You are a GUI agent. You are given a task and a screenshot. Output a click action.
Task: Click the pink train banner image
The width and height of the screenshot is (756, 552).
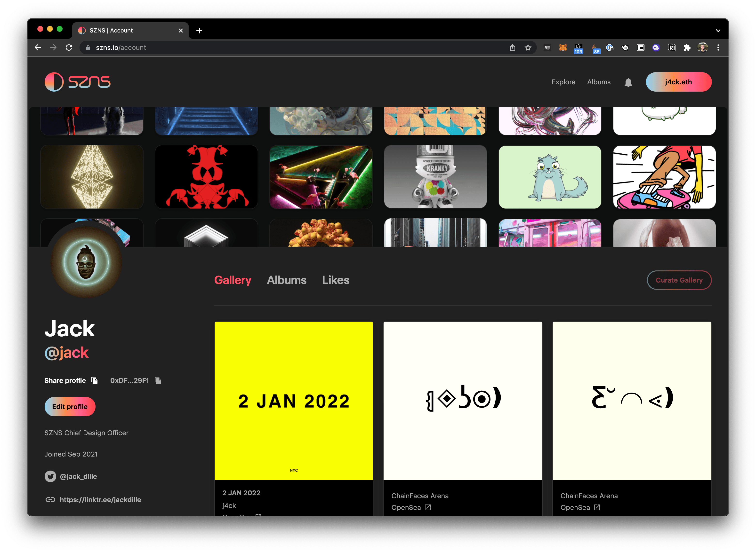point(550,233)
